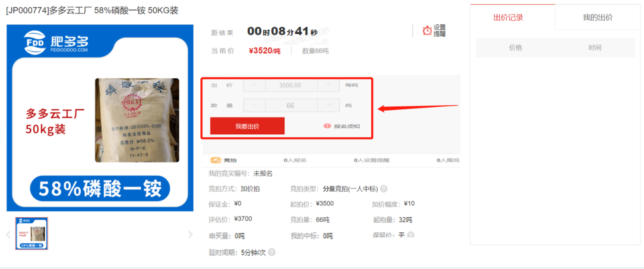This screenshot has height=269, width=644.
Task: Decrease bid price with minus button
Action: pos(255,85)
